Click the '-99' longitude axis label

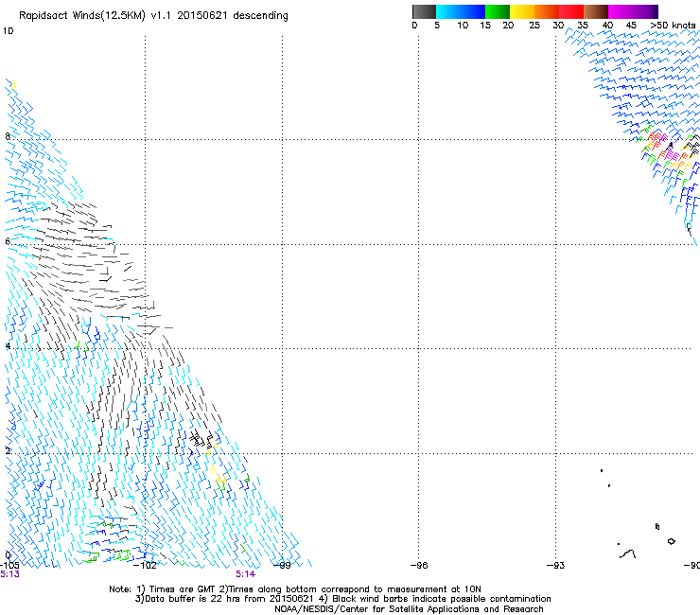pos(282,566)
